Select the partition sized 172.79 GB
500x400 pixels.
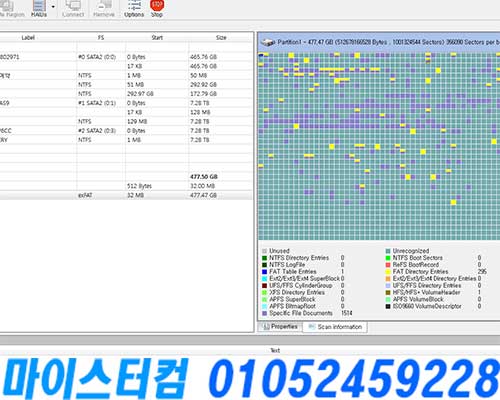point(126,94)
